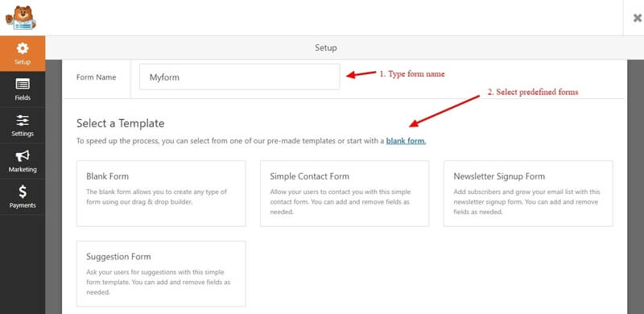Click the WPForms bear mascot logo
This screenshot has height=314, width=644.
[21, 18]
